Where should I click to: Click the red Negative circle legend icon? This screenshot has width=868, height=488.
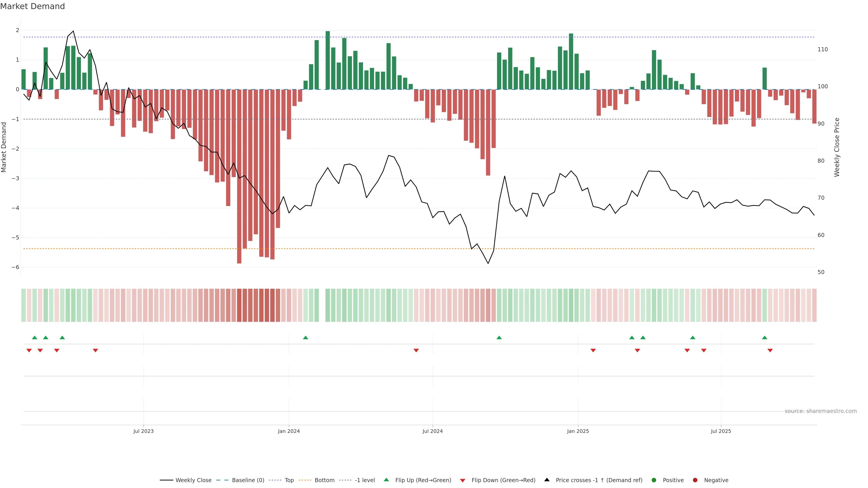(x=695, y=480)
